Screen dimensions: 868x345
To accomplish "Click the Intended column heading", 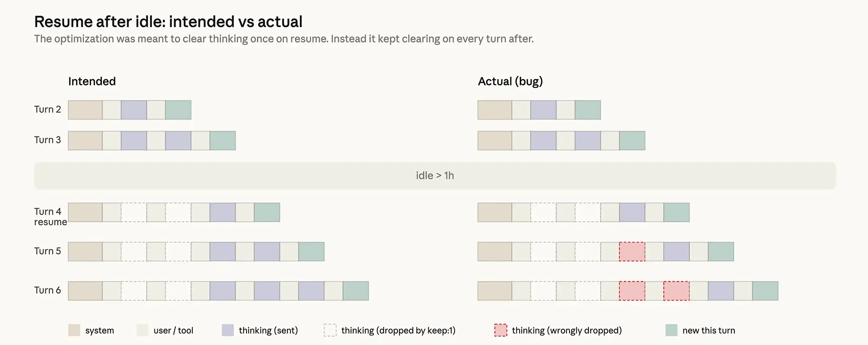I will pyautogui.click(x=92, y=81).
